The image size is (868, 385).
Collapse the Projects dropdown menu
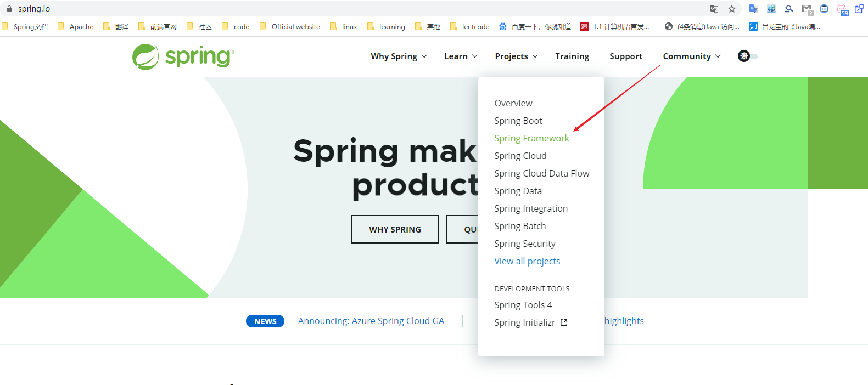click(516, 56)
